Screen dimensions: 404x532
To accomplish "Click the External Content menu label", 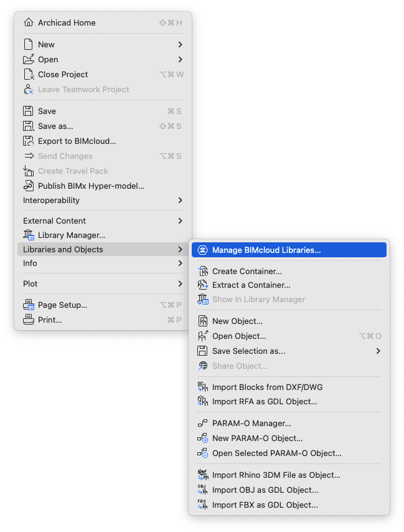I will click(54, 221).
